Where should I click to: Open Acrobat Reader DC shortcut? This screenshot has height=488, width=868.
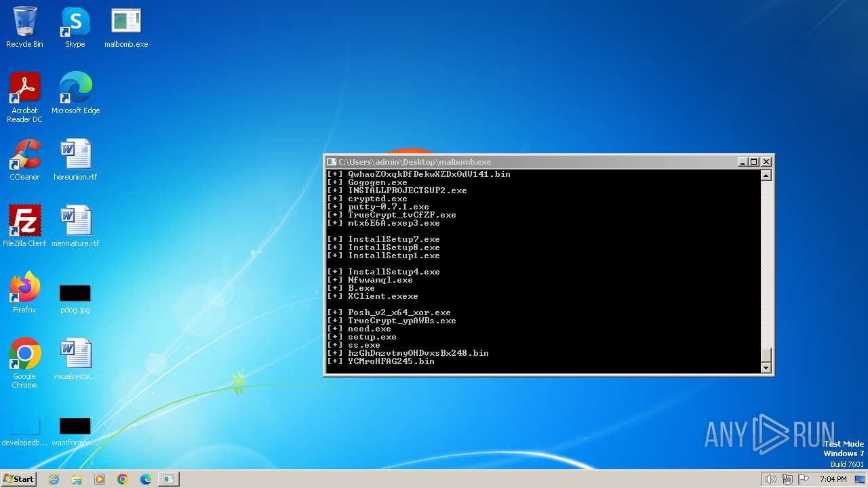24,98
